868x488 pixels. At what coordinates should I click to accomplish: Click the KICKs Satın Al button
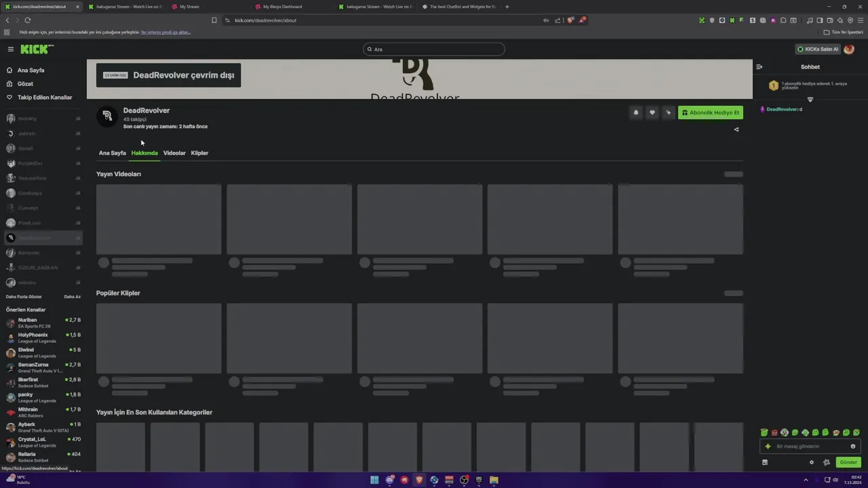[x=818, y=49]
